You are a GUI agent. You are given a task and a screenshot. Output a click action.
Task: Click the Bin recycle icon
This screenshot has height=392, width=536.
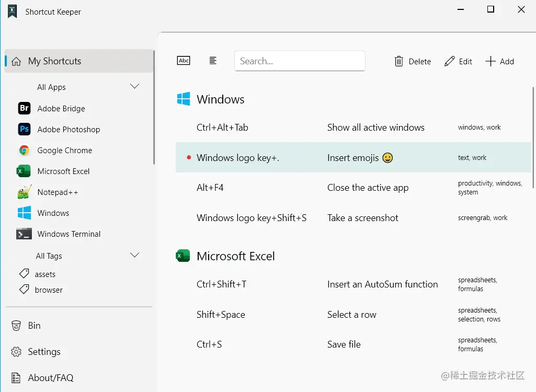[x=16, y=326]
